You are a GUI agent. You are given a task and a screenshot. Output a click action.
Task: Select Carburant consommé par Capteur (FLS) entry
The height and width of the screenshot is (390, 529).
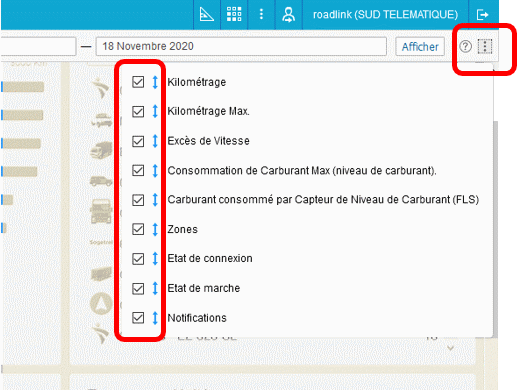[x=323, y=200]
